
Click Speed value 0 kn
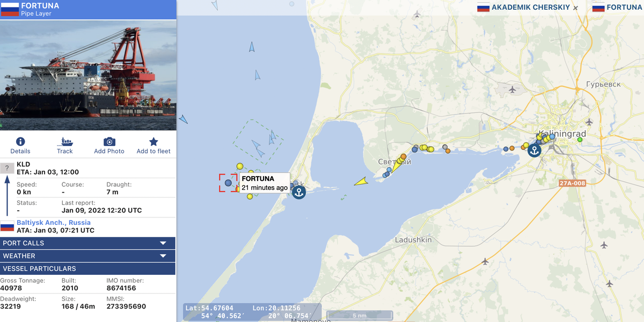pyautogui.click(x=24, y=192)
